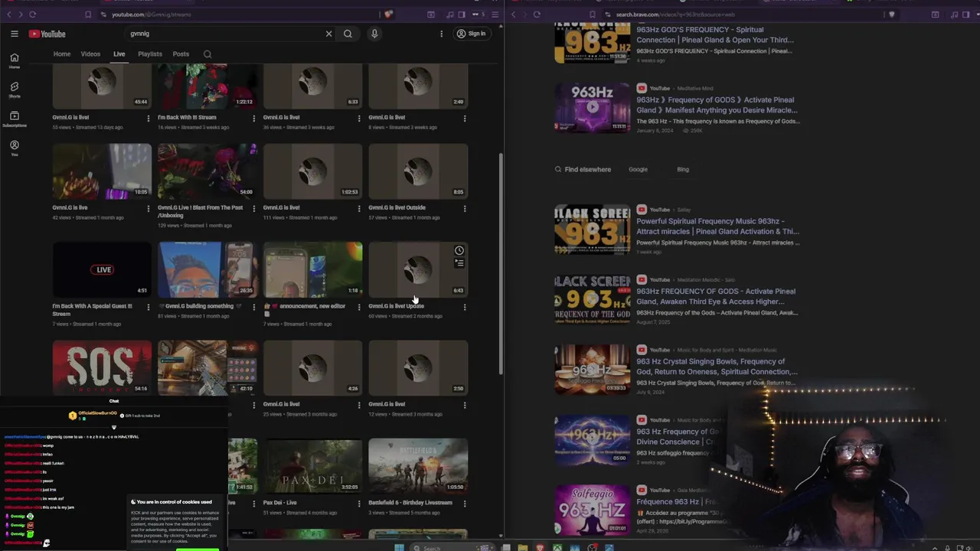Go to the YouTube logo home
Image resolution: width=980 pixels, height=551 pixels.
pyautogui.click(x=47, y=34)
